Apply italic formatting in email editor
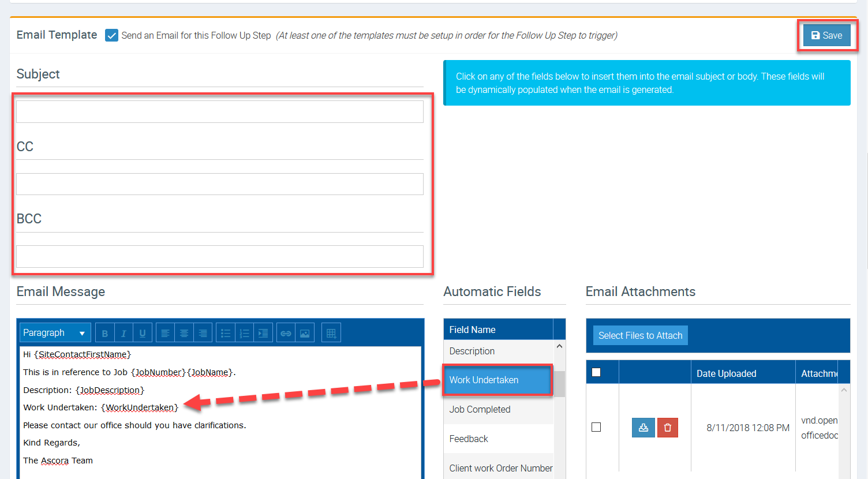Screen dimensions: 868x479 coord(124,333)
